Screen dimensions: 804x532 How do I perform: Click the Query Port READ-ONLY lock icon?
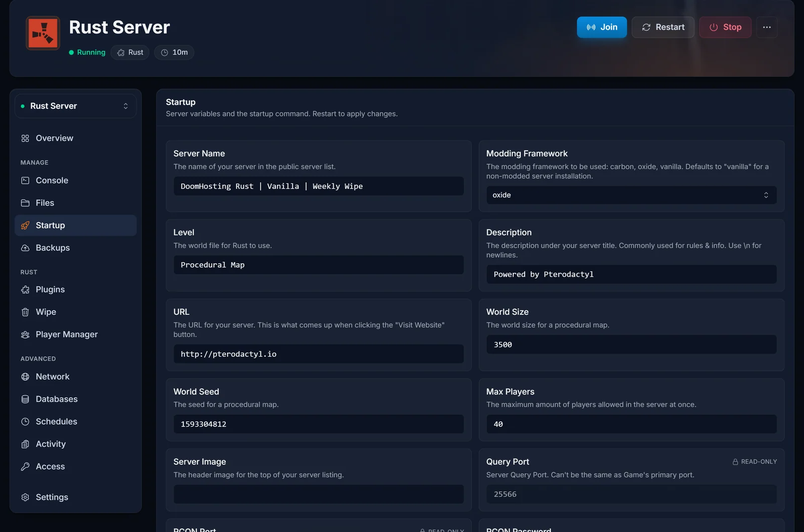coord(736,462)
